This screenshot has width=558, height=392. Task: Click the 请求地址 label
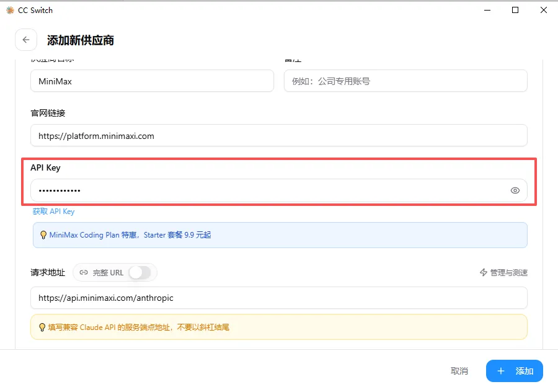48,273
